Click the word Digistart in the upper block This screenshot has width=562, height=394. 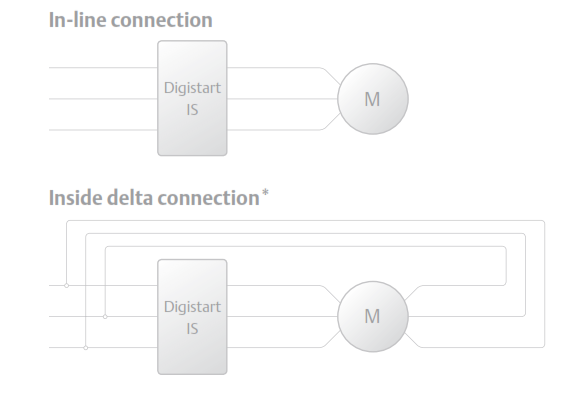[x=192, y=88]
